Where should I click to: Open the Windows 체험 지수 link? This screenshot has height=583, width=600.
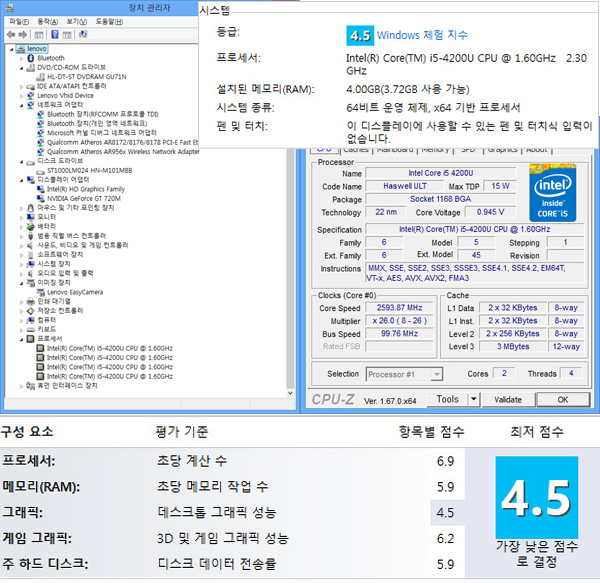pos(422,35)
